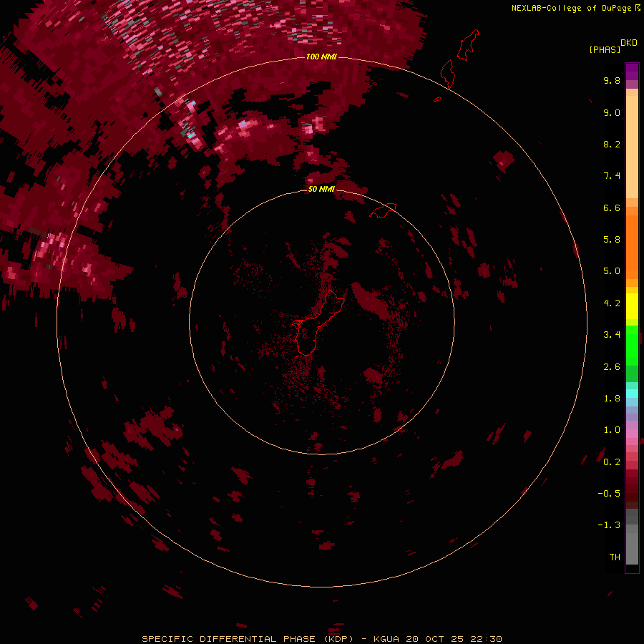
Task: Click the 5.0 scale value
Action: click(612, 271)
